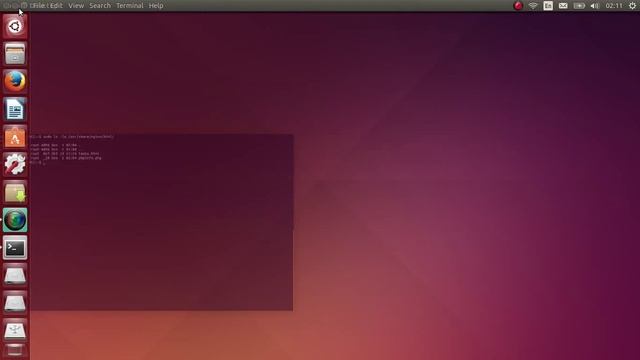Viewport: 640px width, 360px height.
Task: Open LibreOffice Writer from launcher
Action: (x=15, y=109)
